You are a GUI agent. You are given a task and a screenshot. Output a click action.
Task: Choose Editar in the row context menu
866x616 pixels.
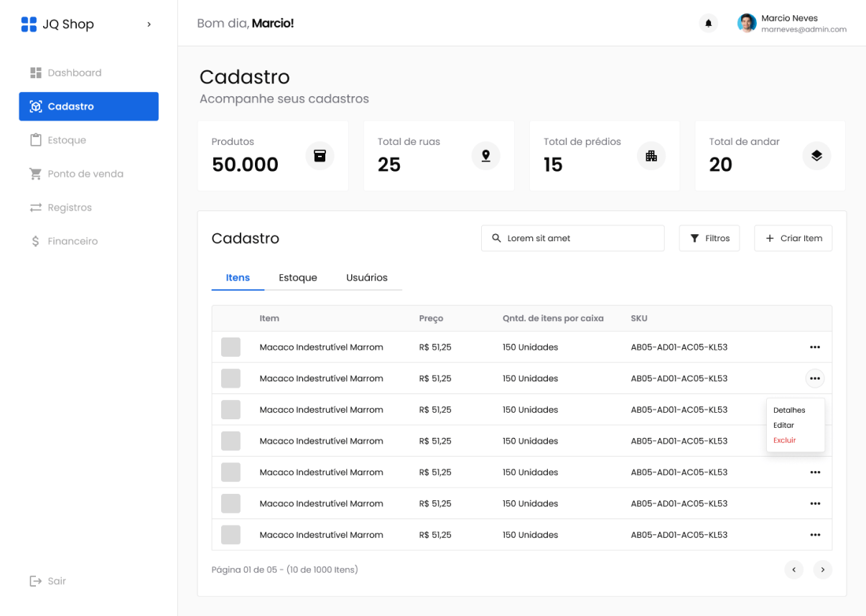point(783,425)
